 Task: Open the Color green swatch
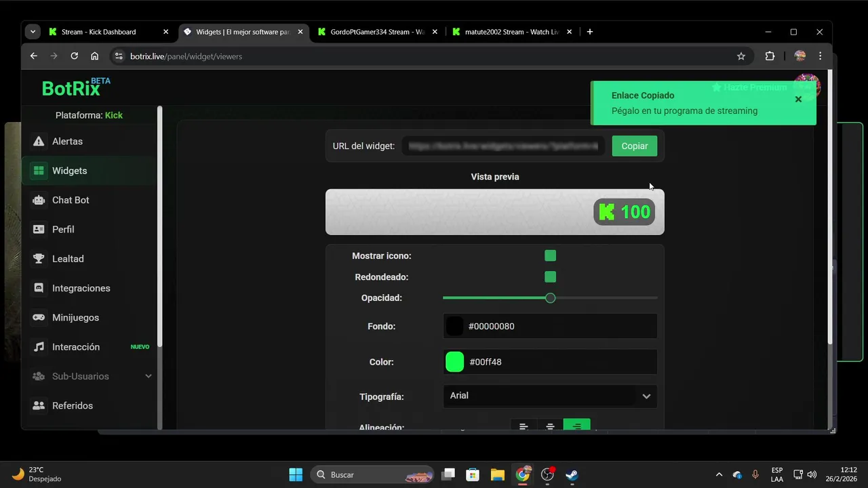(454, 362)
